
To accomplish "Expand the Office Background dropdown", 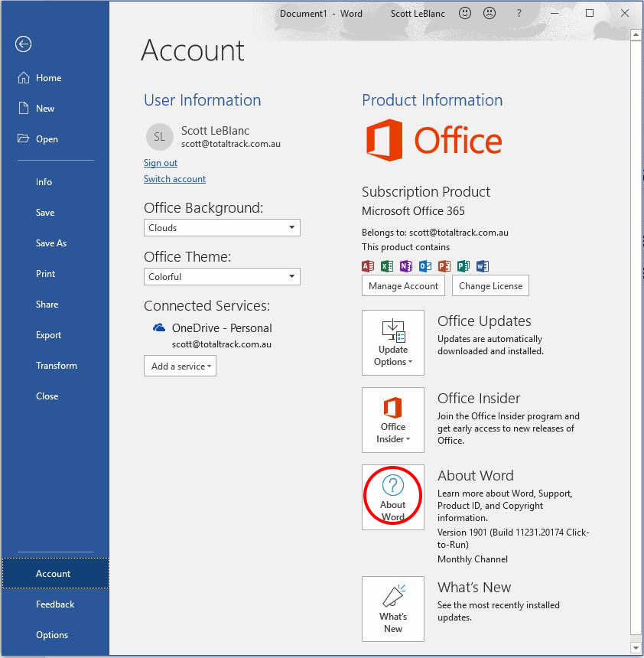I will [222, 228].
